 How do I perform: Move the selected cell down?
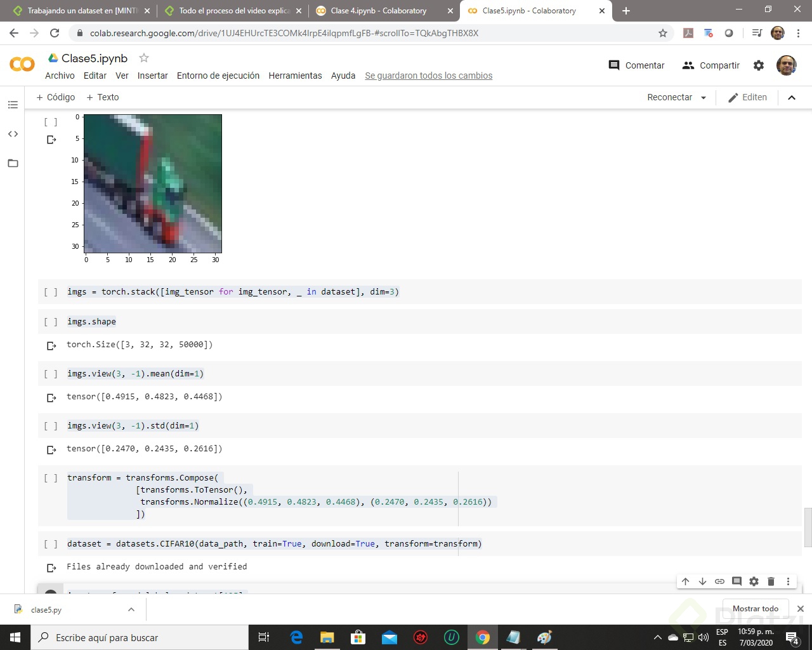point(703,581)
